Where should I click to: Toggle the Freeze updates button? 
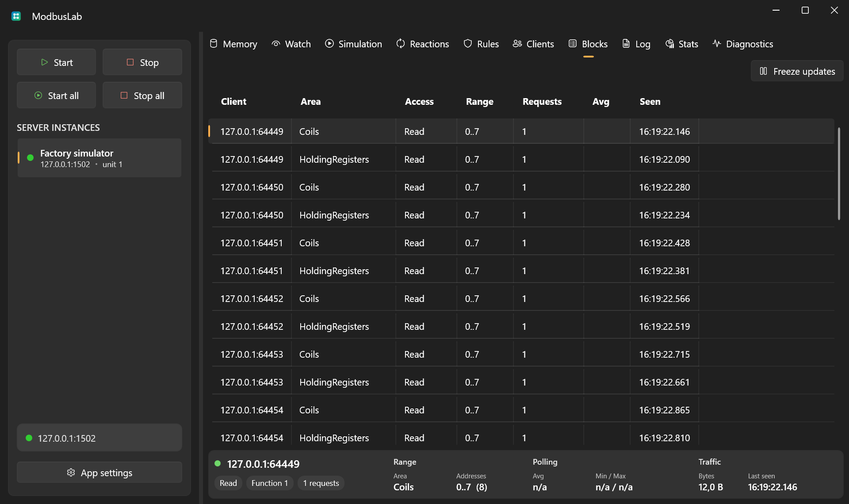pyautogui.click(x=797, y=71)
